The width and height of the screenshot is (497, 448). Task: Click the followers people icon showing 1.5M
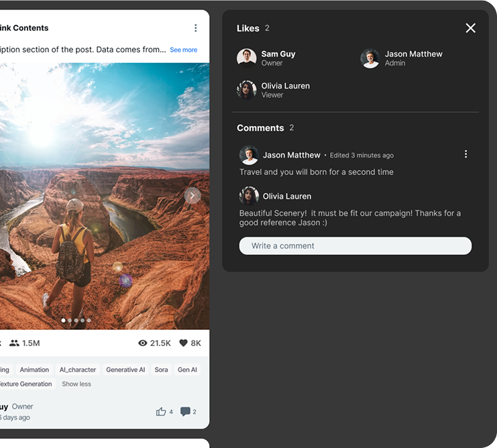[14, 343]
